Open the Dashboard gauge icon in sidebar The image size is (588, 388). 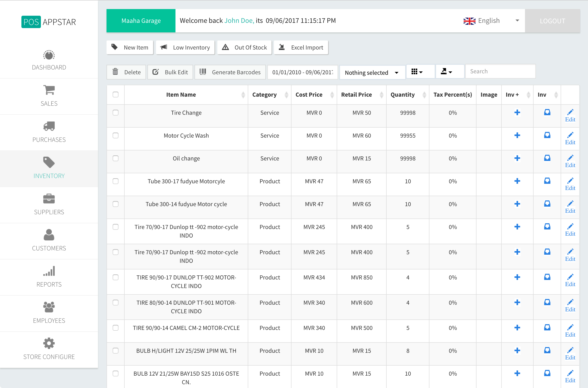click(x=49, y=55)
